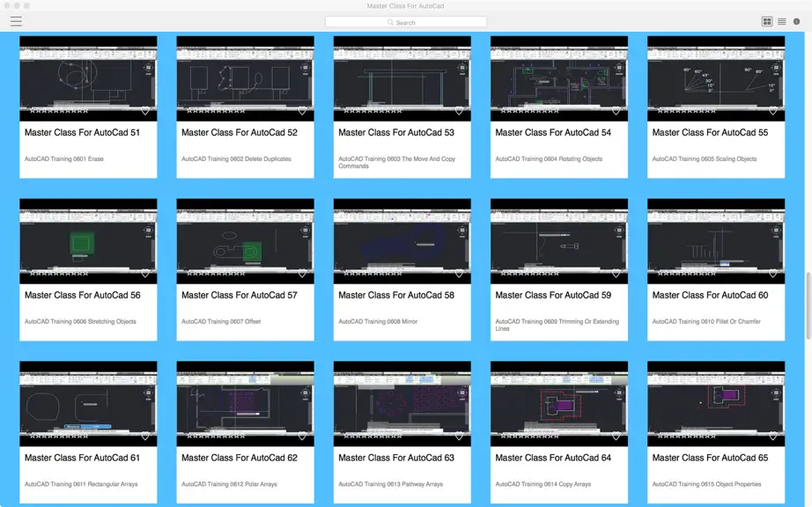Open the info icon in toolbar

796,21
